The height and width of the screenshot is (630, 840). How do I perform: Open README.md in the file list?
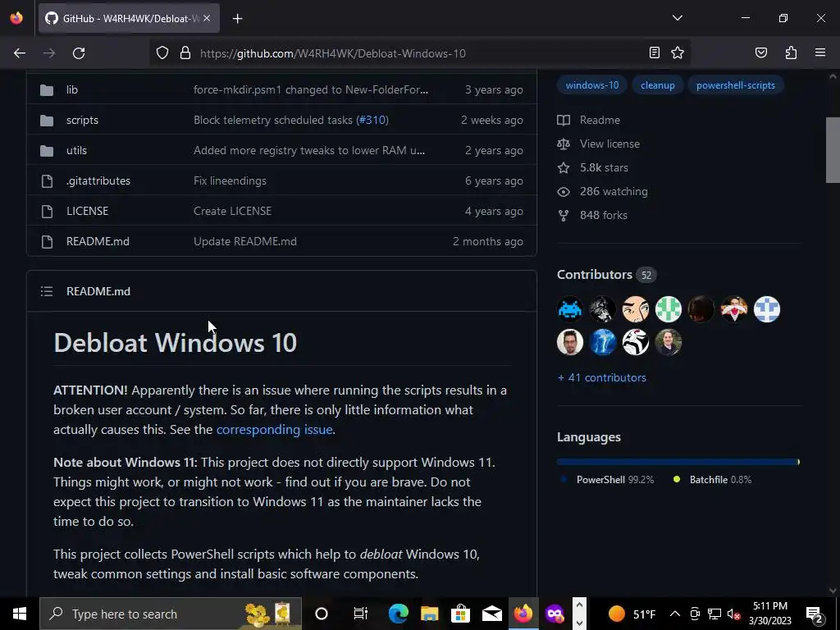98,242
